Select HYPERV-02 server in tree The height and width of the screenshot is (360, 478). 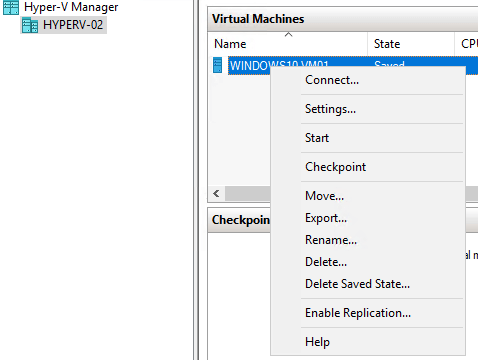click(73, 25)
